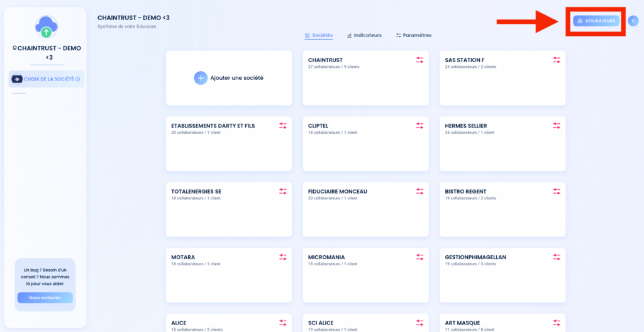Select the MICROMANIA company title
This screenshot has height=332, width=644.
[x=326, y=257]
